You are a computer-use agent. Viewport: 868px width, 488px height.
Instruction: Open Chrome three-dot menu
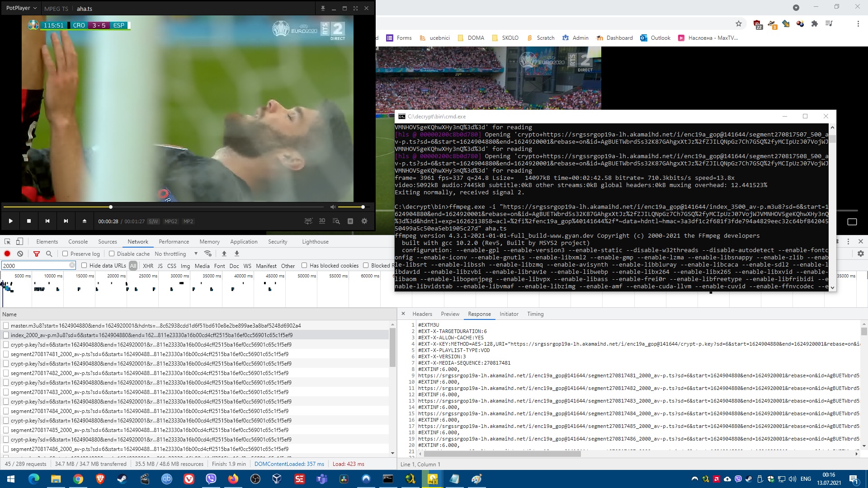[x=858, y=23]
